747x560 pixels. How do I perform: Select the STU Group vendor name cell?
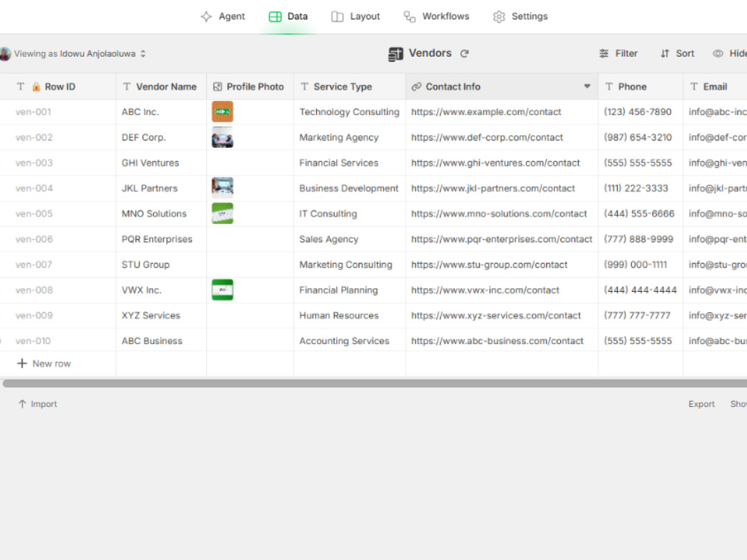click(161, 265)
